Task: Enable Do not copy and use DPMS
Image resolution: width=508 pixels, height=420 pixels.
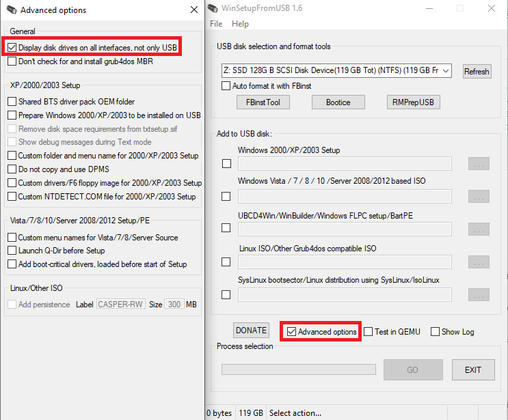Action: click(12, 169)
